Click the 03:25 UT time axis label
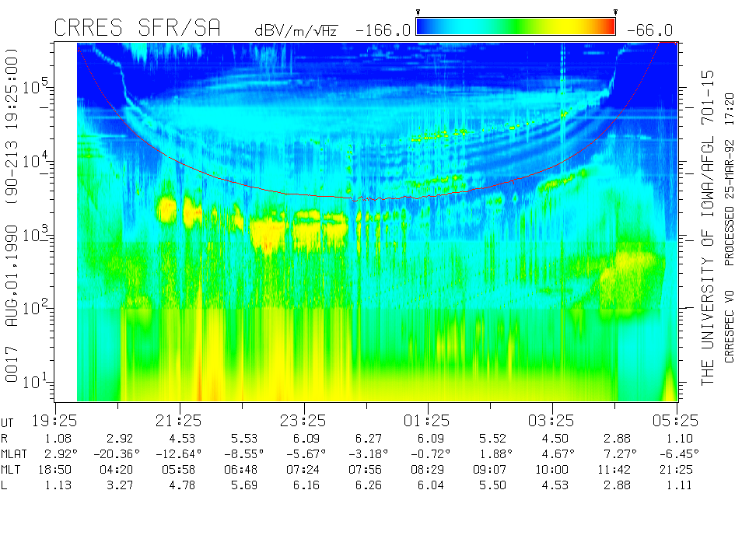 (552, 420)
